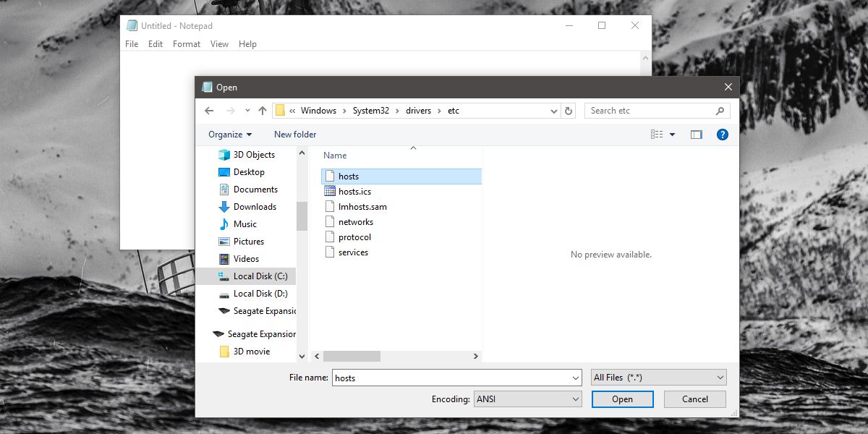This screenshot has width=868, height=434.
Task: Go to Downloads folder
Action: pos(255,207)
